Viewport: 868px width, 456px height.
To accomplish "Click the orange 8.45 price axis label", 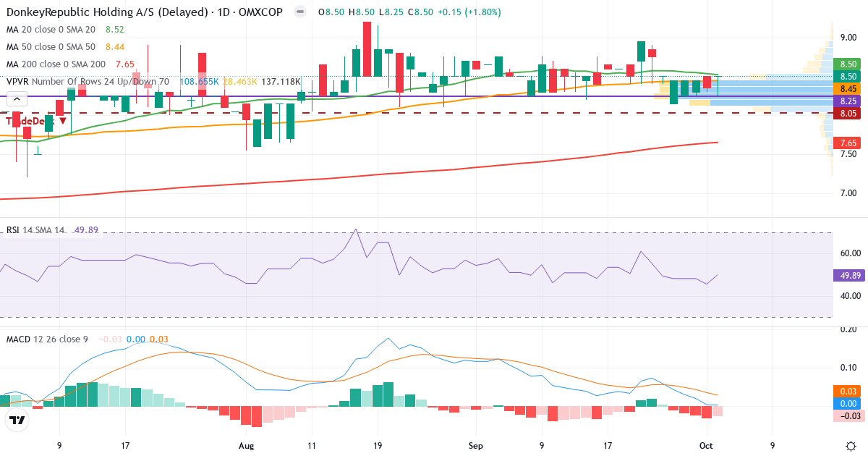I will [848, 88].
